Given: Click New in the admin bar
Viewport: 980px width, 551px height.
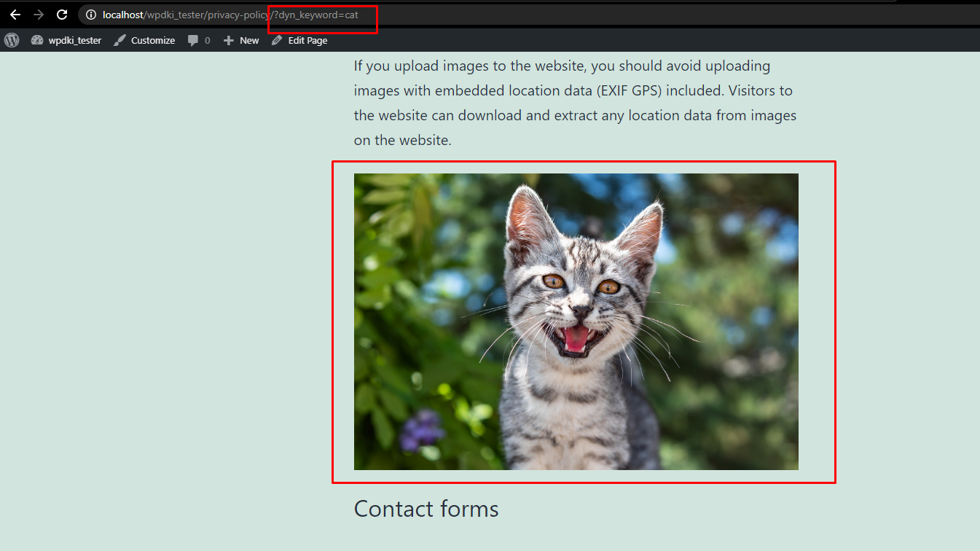Looking at the screenshot, I should pyautogui.click(x=249, y=41).
